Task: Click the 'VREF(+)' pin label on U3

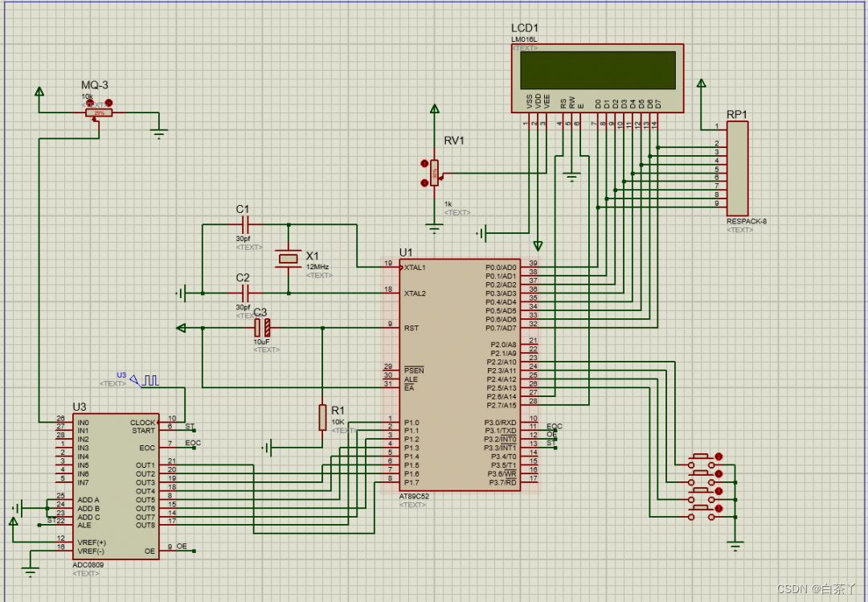Action: (92, 543)
